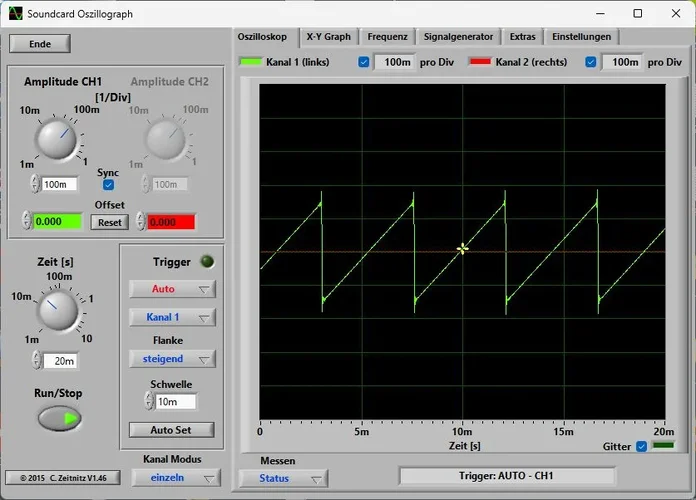The height and width of the screenshot is (500, 696).
Task: Click the Auto Set button
Action: pos(172,430)
